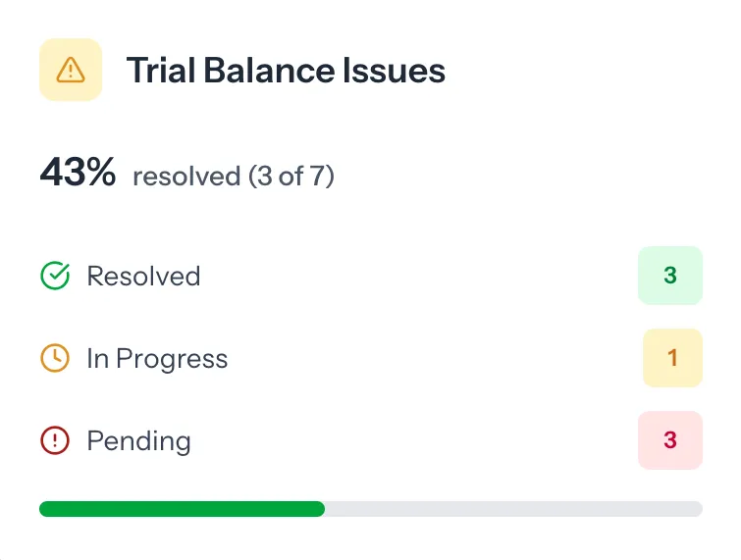Open the In Progress status label
This screenshot has height=560, width=741.
tap(157, 359)
